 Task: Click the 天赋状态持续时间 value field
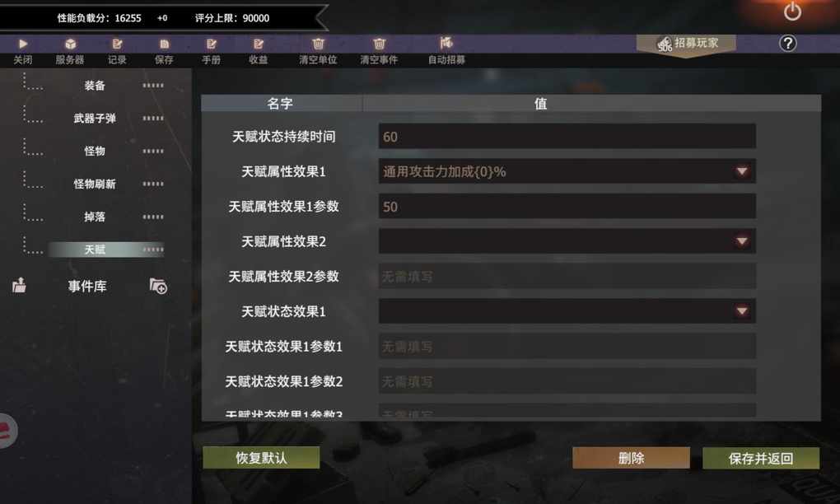[x=567, y=137]
